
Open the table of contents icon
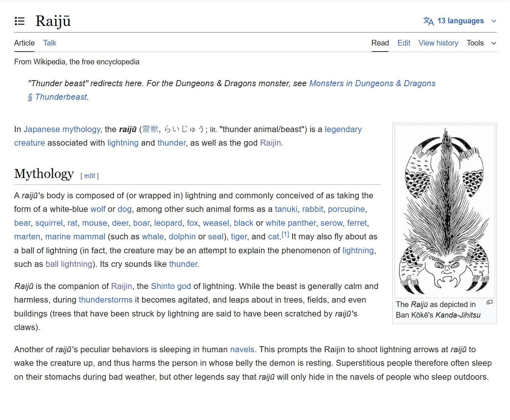[20, 21]
